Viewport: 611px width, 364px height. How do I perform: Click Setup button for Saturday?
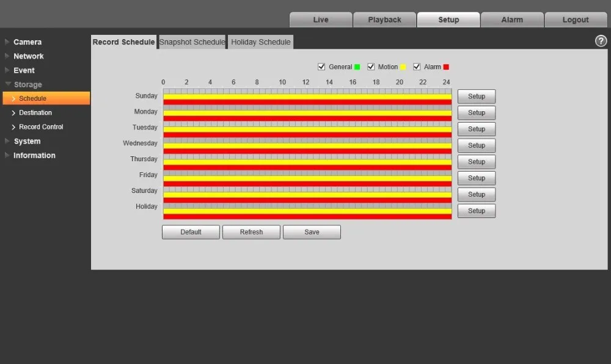coord(476,194)
